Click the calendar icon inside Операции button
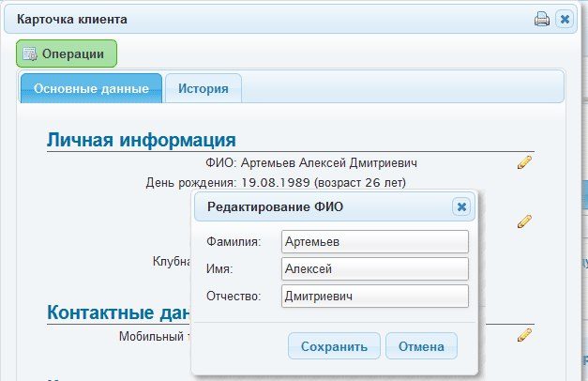The height and width of the screenshot is (381, 588). 30,54
